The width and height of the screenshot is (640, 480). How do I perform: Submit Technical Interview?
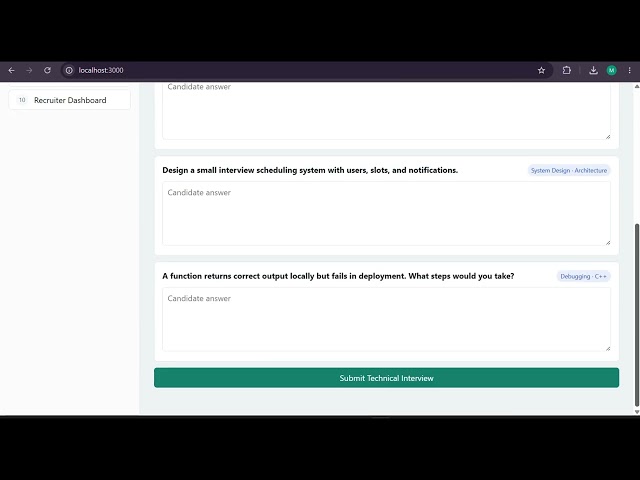[x=386, y=378]
